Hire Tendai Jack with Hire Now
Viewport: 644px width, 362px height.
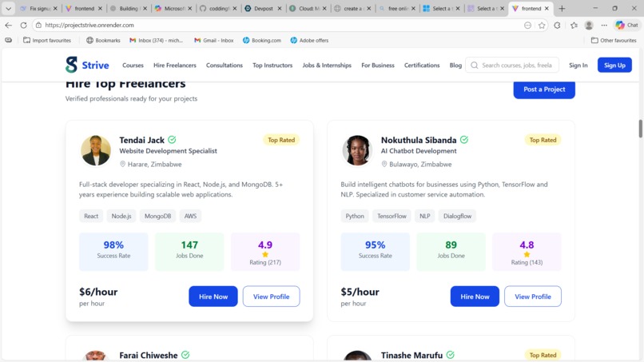[213, 296]
